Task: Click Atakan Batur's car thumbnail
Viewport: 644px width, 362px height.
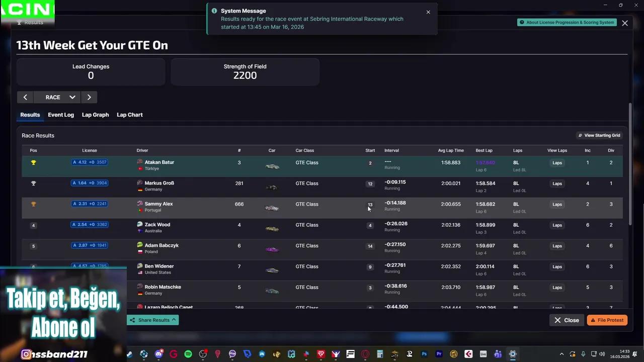Action: click(x=272, y=166)
